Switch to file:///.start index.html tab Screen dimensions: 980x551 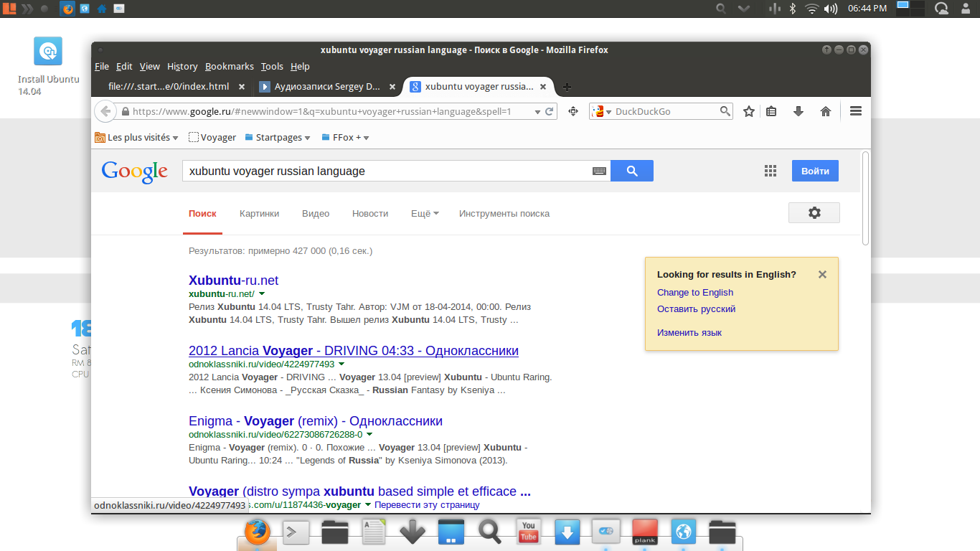point(169,87)
